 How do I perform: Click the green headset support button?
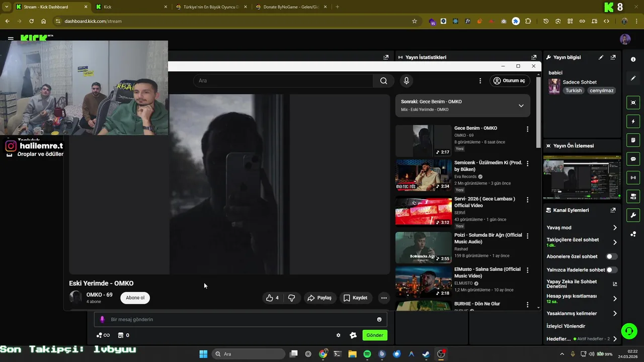pyautogui.click(x=629, y=331)
